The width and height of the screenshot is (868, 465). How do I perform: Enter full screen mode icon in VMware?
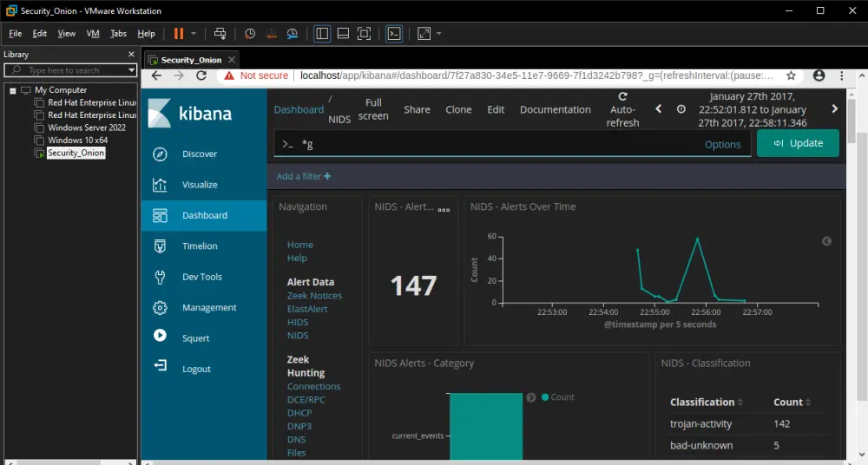coord(365,34)
